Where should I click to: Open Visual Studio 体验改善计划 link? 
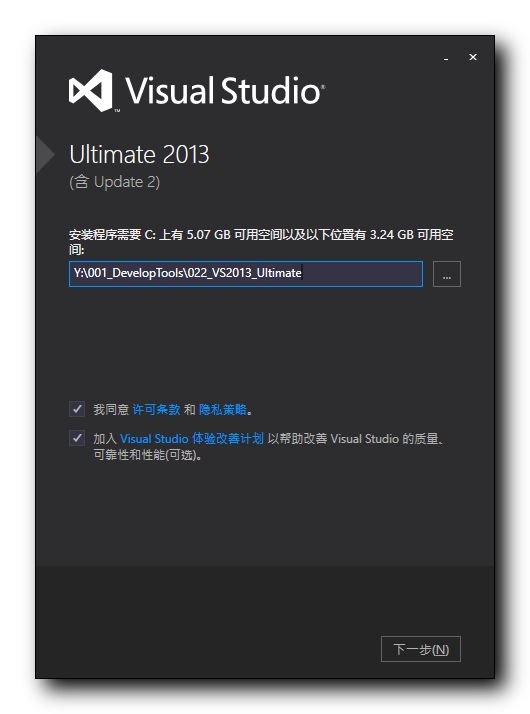click(x=192, y=439)
